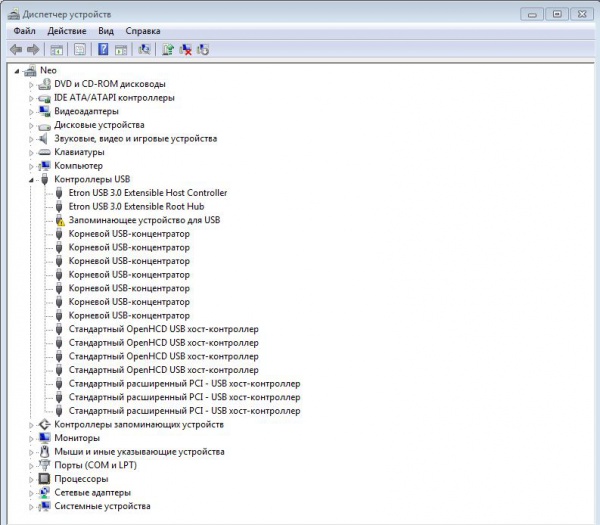The width and height of the screenshot is (600, 525).
Task: Update driver software toolbar icon
Action: tap(168, 49)
